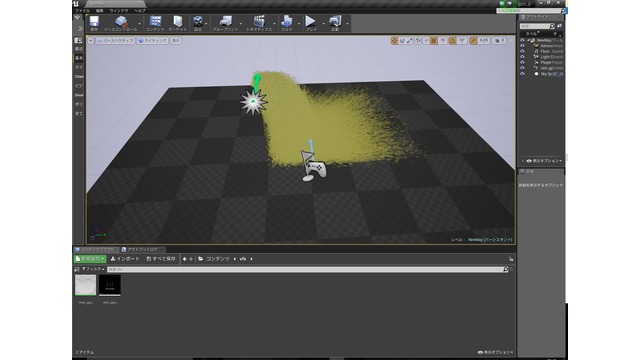The width and height of the screenshot is (640, 360).
Task: Click the Add New (新規追加) green button
Action: coord(90,259)
